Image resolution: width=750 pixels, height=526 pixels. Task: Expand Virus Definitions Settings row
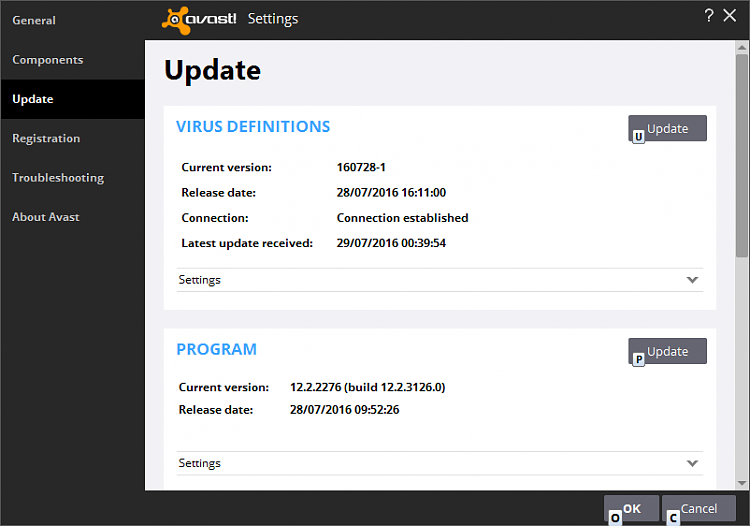440,280
